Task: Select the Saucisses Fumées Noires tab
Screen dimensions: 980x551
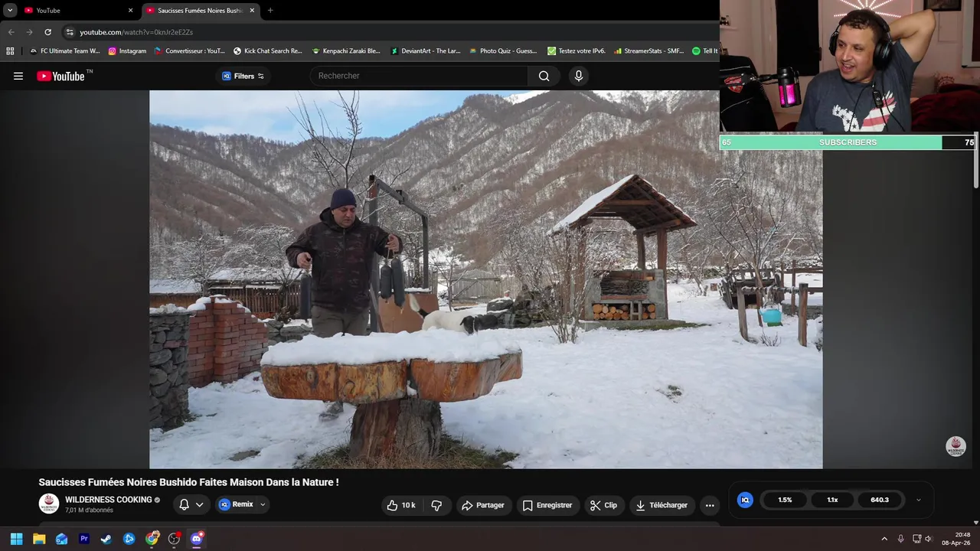Action: (x=199, y=10)
